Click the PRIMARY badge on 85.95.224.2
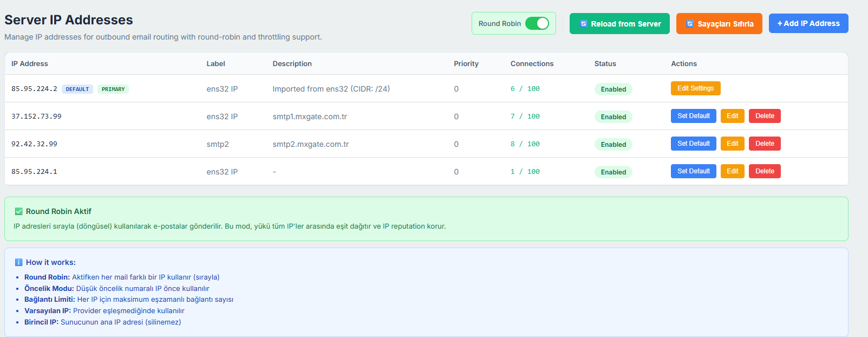Image resolution: width=868 pixels, height=337 pixels. [x=113, y=89]
